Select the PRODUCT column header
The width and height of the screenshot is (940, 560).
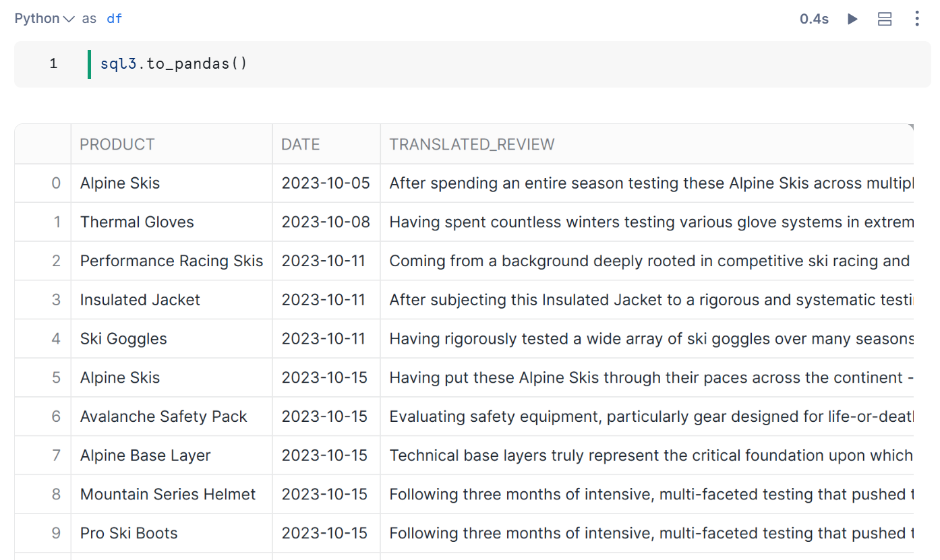click(x=117, y=144)
